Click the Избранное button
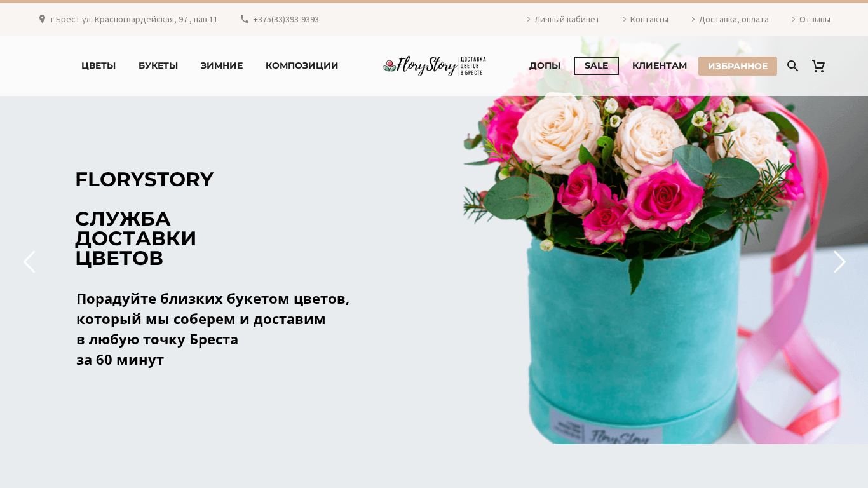Viewport: 868px width, 488px height. [738, 66]
